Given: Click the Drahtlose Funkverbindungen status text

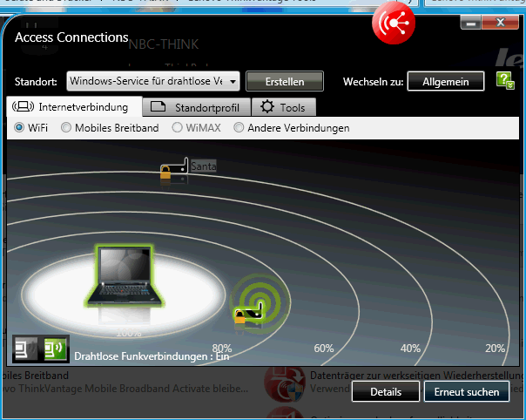Looking at the screenshot, I should click(x=152, y=356).
